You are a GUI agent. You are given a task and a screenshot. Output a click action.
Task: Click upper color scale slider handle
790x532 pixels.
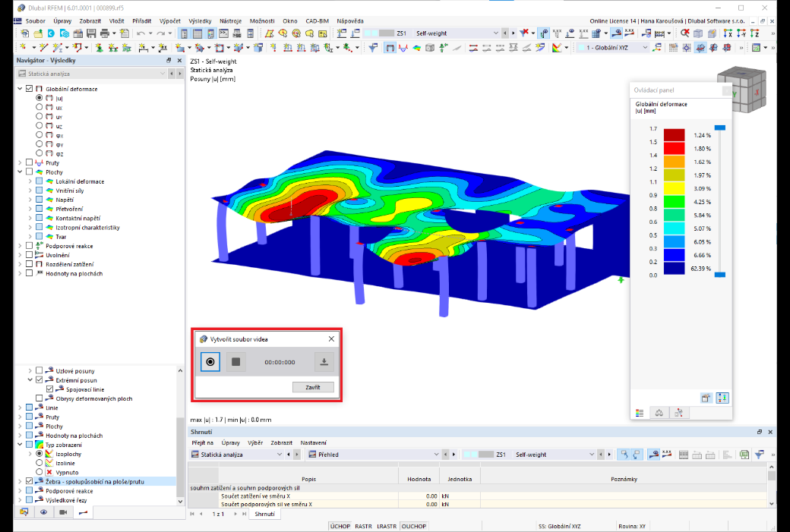720,127
